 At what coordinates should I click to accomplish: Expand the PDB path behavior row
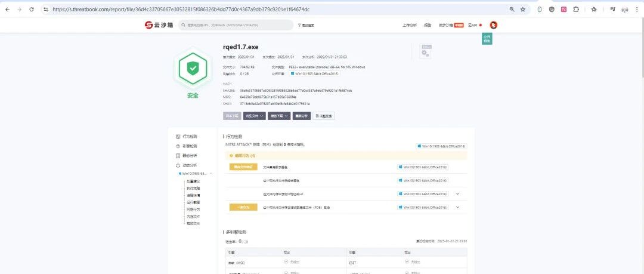(457, 207)
